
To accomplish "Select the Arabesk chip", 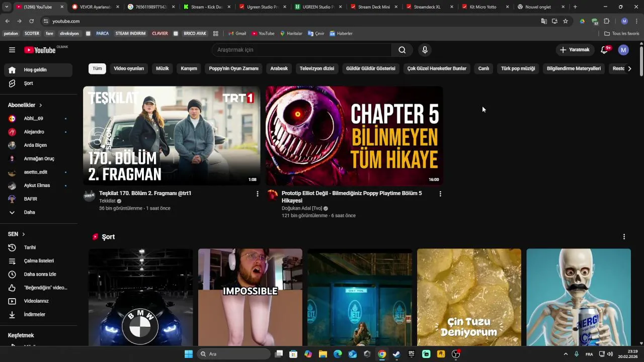I will (x=279, y=68).
